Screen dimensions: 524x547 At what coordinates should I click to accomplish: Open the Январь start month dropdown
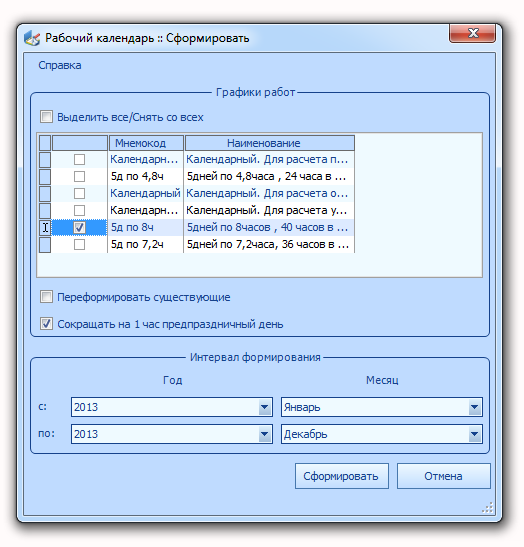(474, 407)
